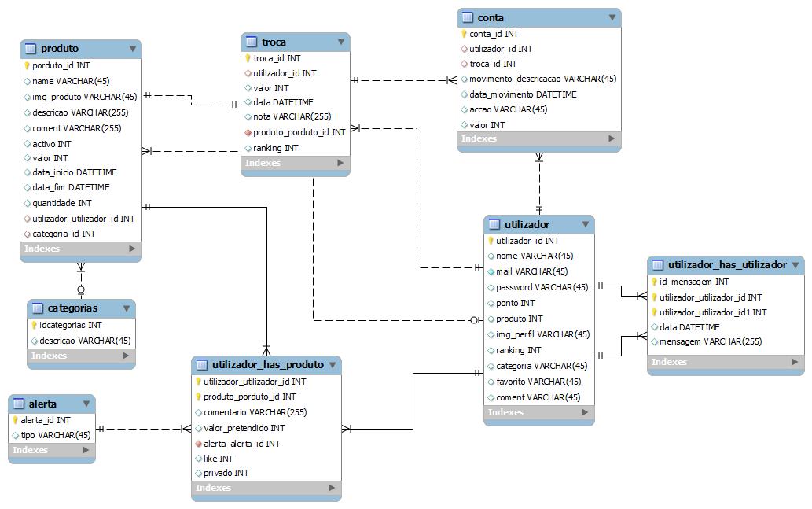Click the conta table icon
The height and width of the screenshot is (509, 812).
pos(468,17)
